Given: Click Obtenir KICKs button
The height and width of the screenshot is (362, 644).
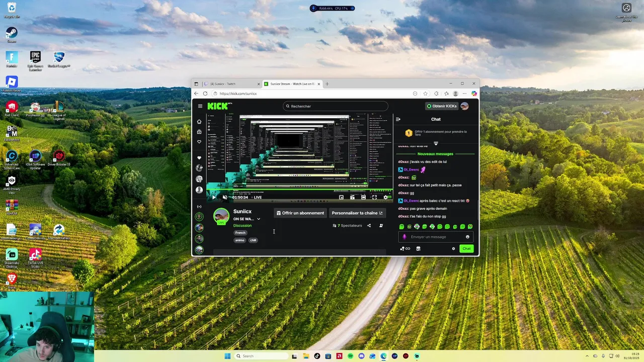Looking at the screenshot, I should pos(442,106).
